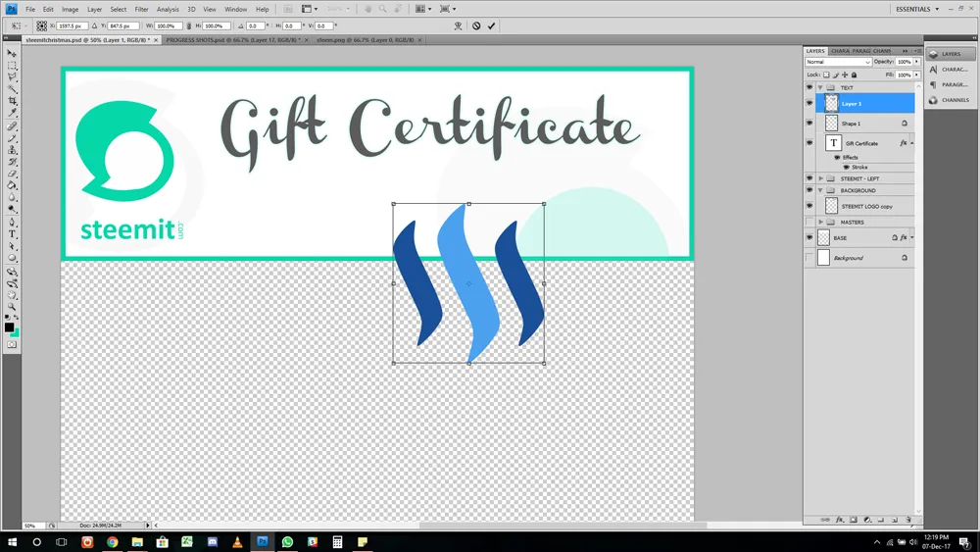The width and height of the screenshot is (980, 552).
Task: Open the blend mode Normal dropdown
Action: 838,62
